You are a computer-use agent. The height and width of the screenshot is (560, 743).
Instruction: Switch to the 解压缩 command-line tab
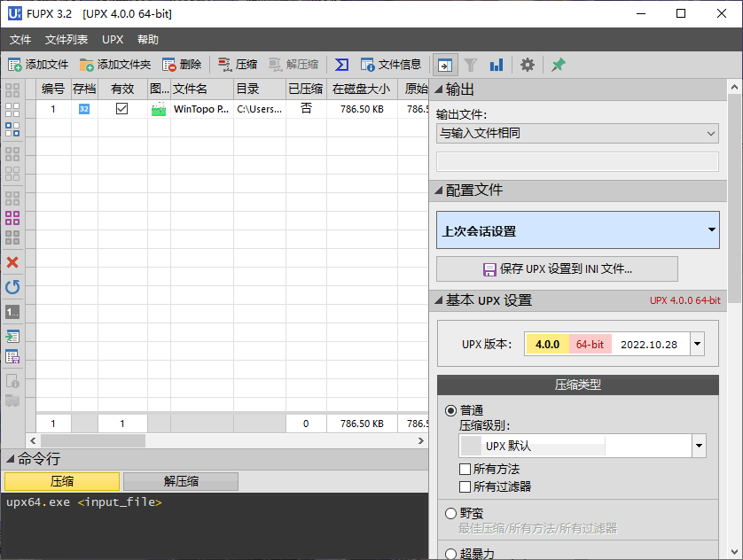(x=181, y=481)
